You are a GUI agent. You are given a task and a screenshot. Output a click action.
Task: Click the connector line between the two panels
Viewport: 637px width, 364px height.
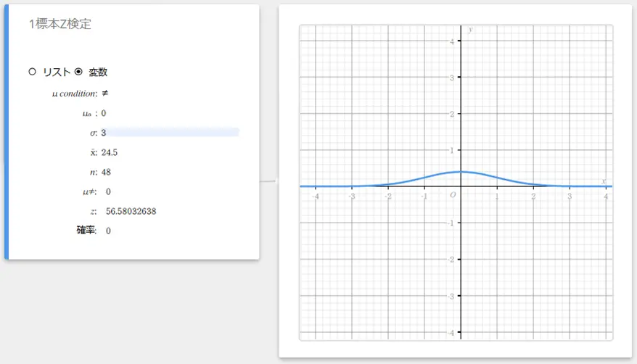(x=268, y=181)
